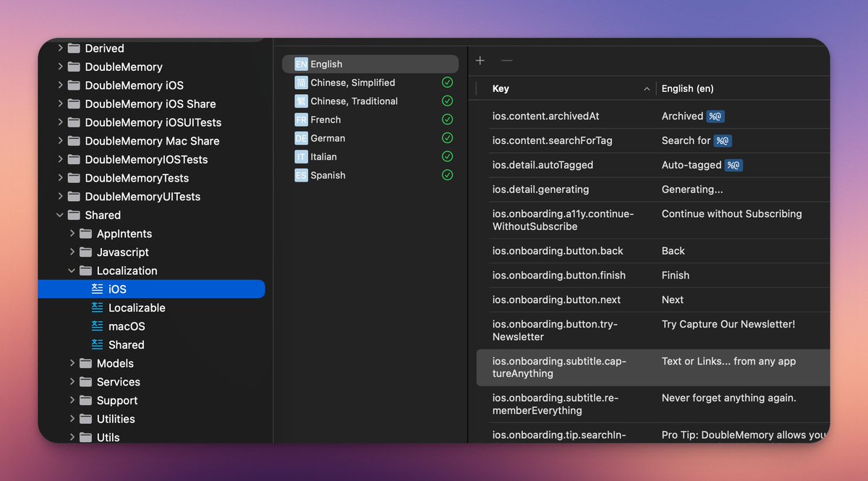This screenshot has width=868, height=481.
Task: Expand the AppIntents folder
Action: [x=72, y=234]
